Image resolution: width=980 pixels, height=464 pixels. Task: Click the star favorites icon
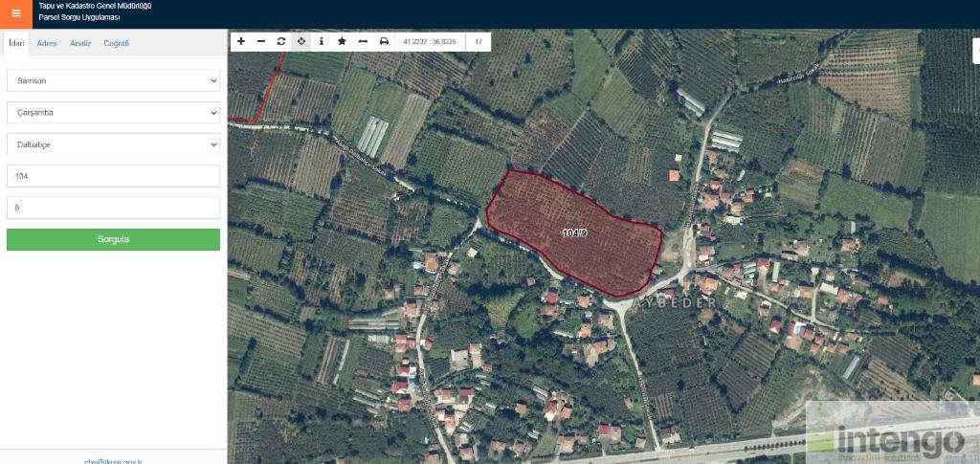click(x=342, y=41)
